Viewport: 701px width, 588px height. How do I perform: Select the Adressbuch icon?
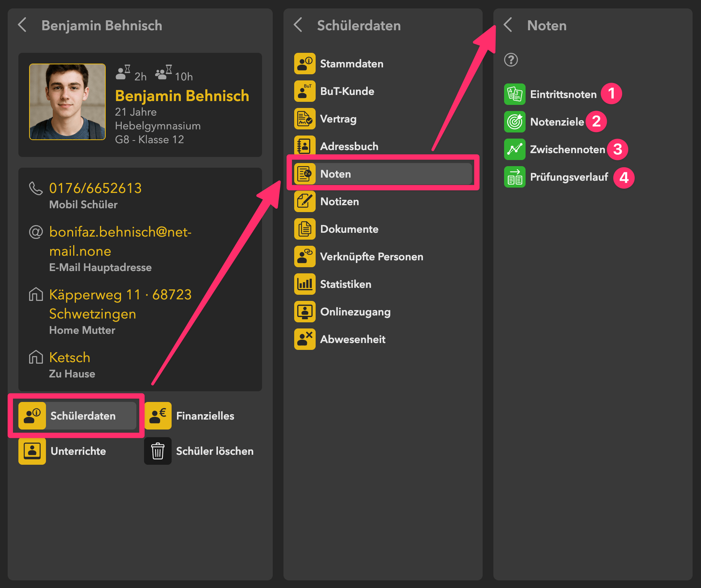305,146
